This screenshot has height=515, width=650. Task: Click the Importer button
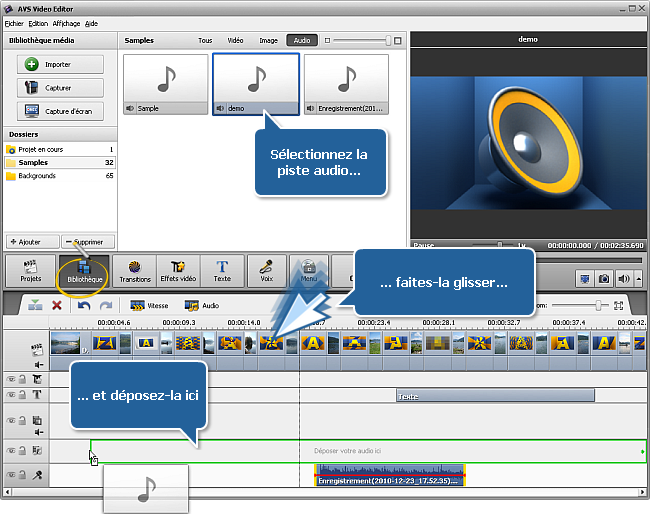pos(60,64)
